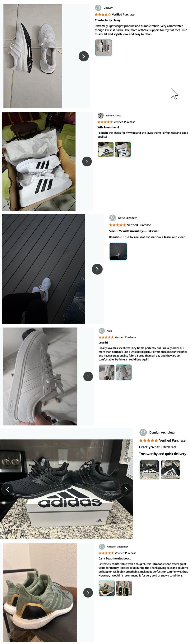This screenshot has width=190, height=644.
Task: Select Jeiner Chavez's adidas box thumbnail
Action: 105,149
